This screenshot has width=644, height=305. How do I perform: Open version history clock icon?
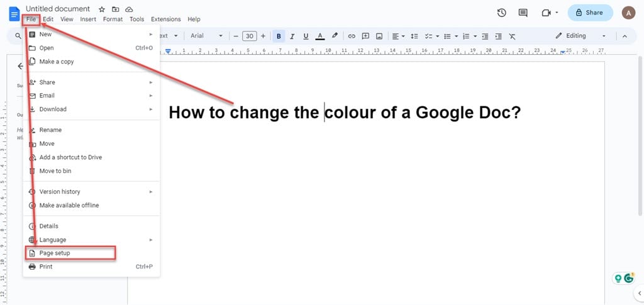(x=501, y=13)
